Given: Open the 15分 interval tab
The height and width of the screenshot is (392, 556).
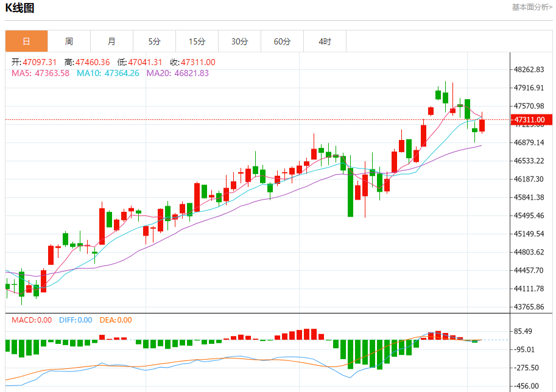Looking at the screenshot, I should 197,41.
